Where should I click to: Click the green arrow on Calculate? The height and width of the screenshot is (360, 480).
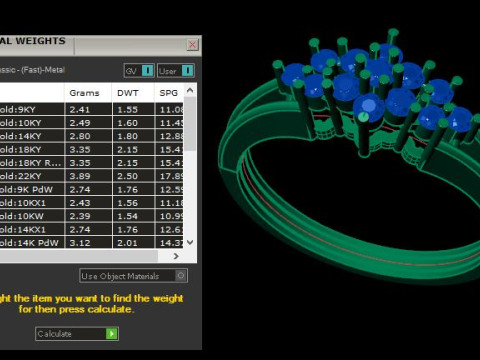point(112,334)
